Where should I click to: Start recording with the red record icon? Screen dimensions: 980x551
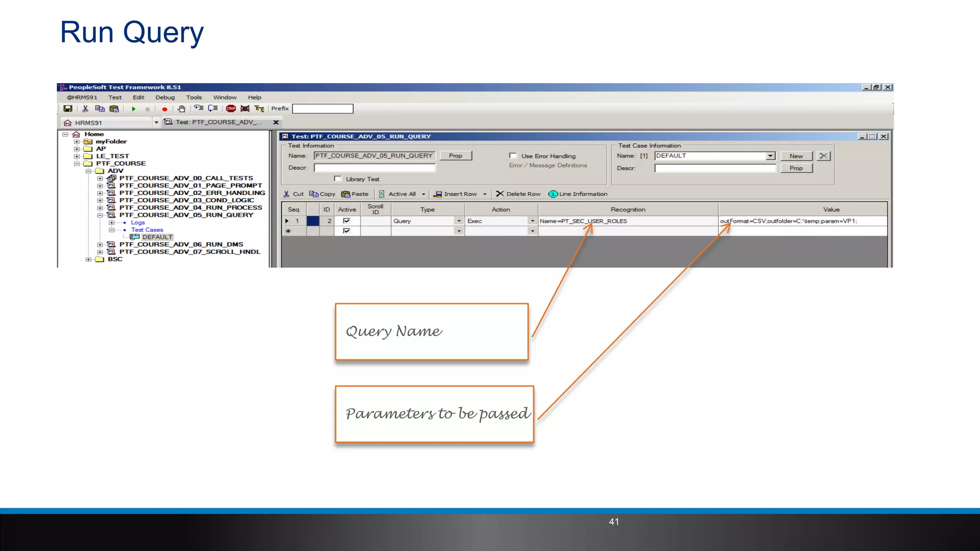tap(165, 109)
